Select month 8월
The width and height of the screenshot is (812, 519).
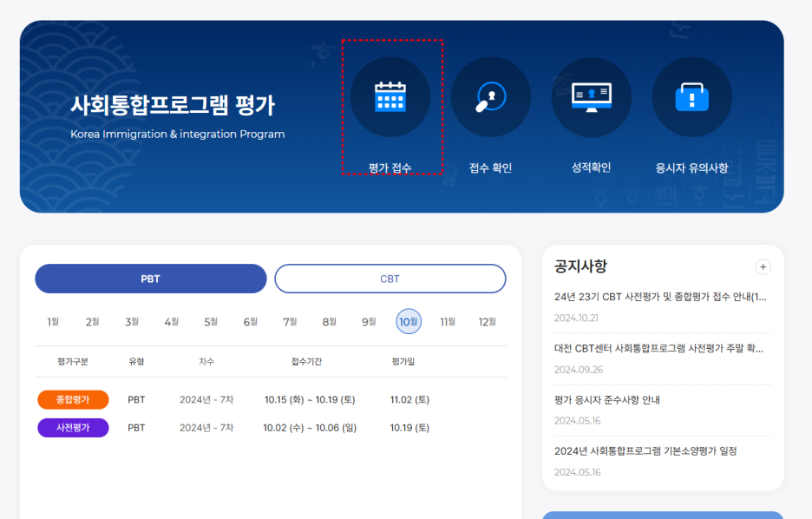pos(330,322)
